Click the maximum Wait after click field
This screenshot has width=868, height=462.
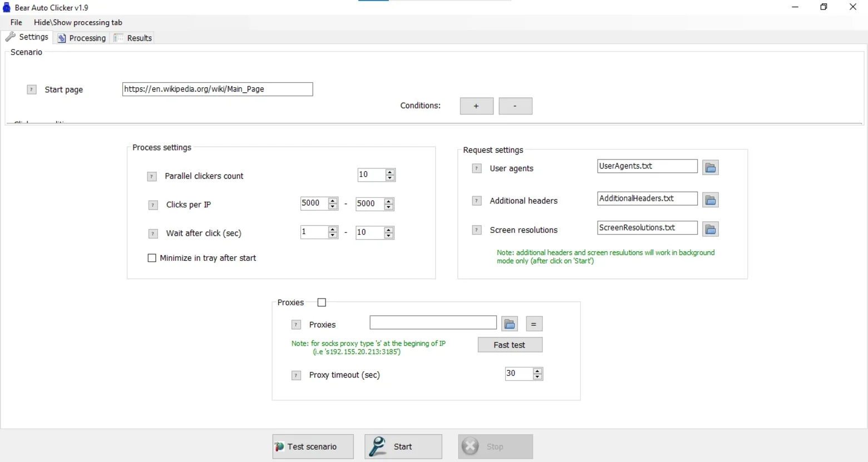370,232
